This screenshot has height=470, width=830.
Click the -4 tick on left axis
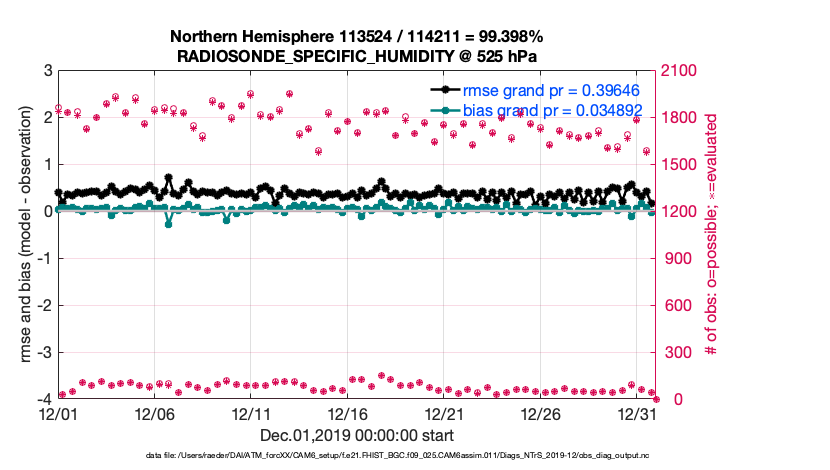click(x=45, y=400)
